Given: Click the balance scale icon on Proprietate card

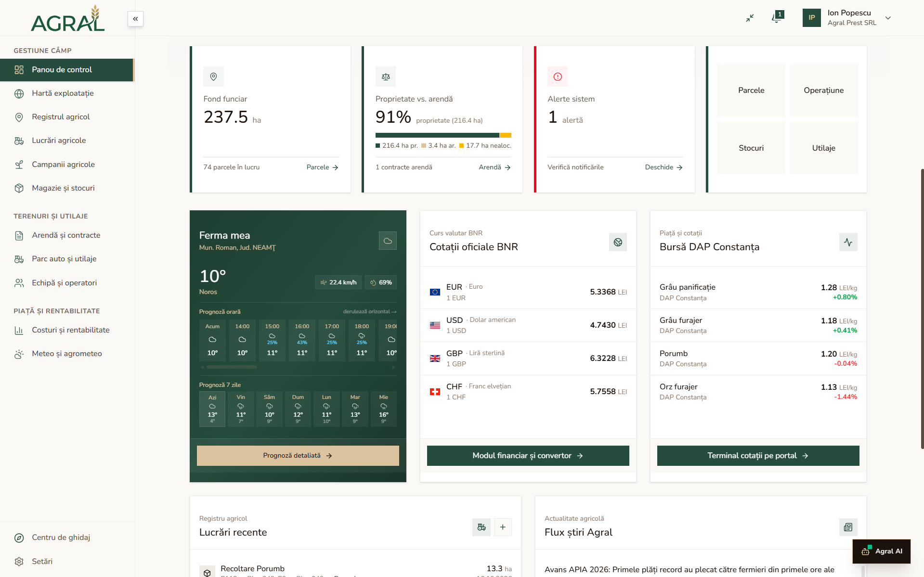Looking at the screenshot, I should (x=386, y=77).
